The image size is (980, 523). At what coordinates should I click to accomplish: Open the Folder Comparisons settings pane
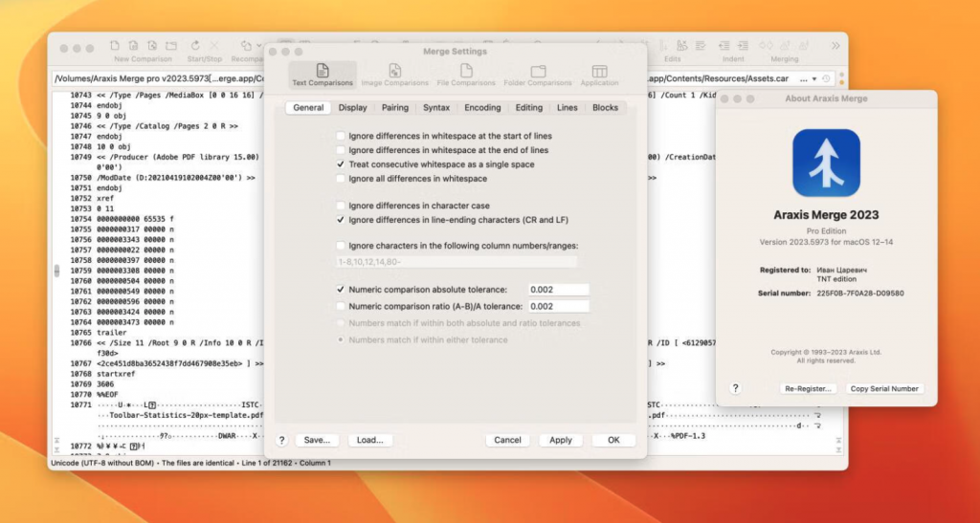pyautogui.click(x=538, y=75)
